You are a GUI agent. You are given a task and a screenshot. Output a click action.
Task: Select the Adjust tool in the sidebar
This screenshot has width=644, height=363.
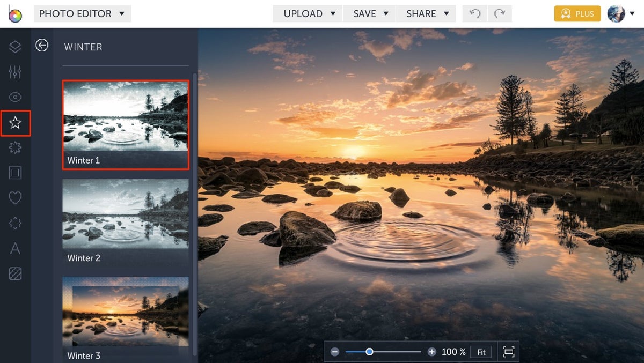tap(14, 72)
